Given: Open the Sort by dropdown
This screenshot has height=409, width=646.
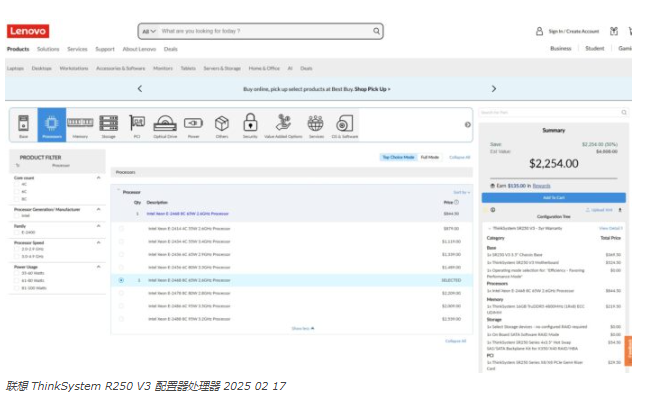Looking at the screenshot, I should click(461, 192).
